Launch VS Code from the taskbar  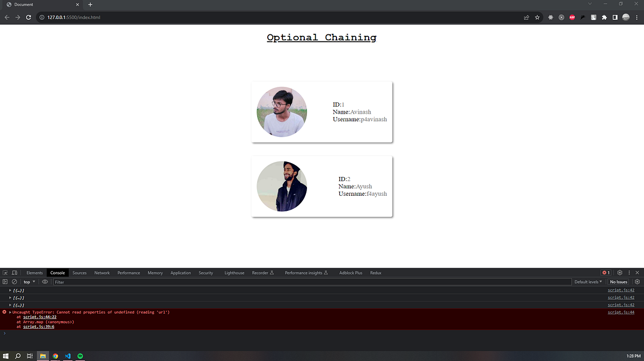click(x=68, y=356)
